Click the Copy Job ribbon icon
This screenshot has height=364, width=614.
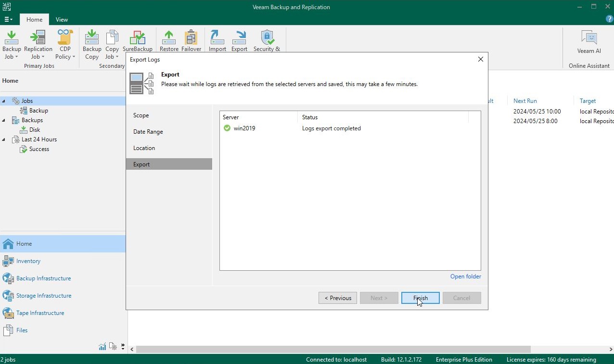(x=112, y=44)
